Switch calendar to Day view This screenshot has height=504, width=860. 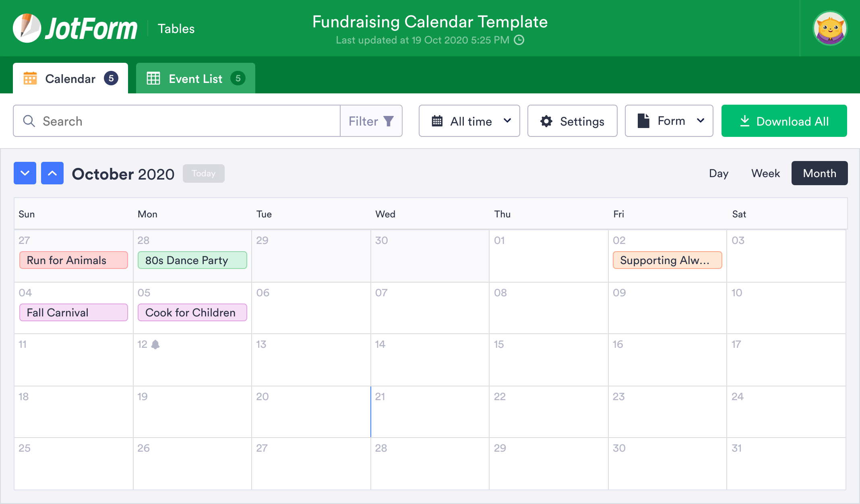click(x=719, y=173)
